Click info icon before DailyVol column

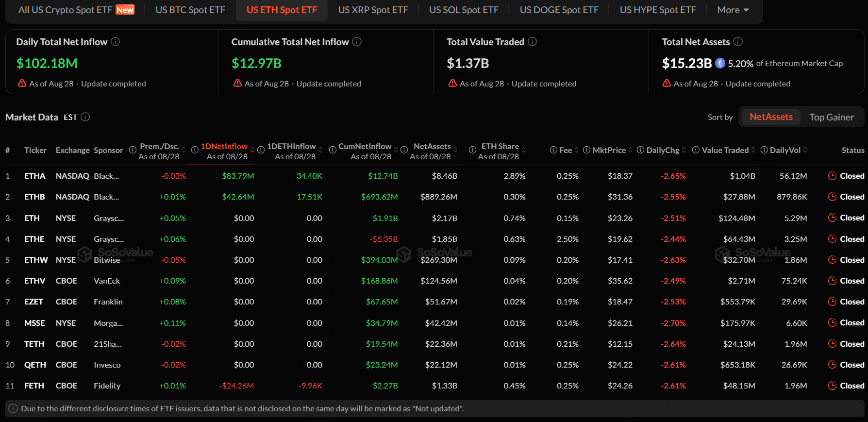coord(764,150)
